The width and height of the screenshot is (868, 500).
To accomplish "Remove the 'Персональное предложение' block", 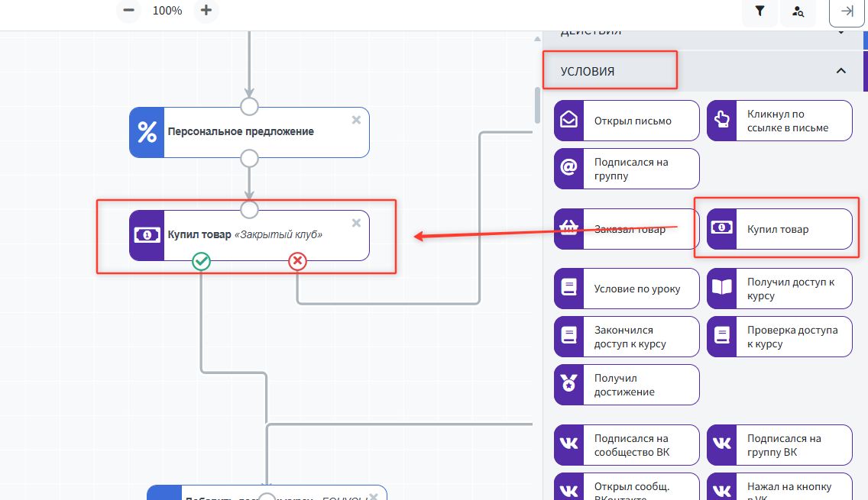I will coord(356,120).
